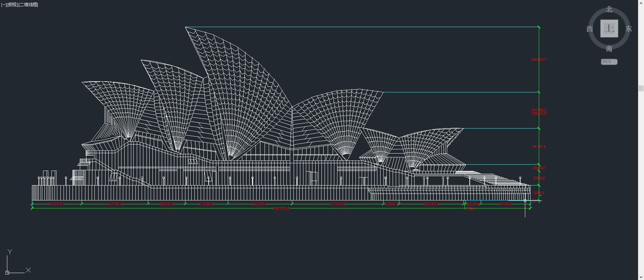644x280 pixels.
Task: Click the north 北 compass label
Action: pos(609,9)
